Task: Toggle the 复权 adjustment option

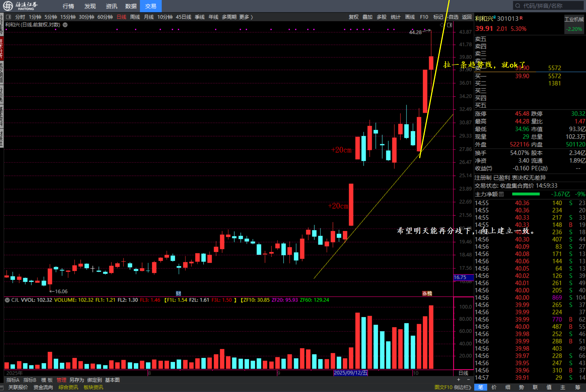Action: [353, 17]
